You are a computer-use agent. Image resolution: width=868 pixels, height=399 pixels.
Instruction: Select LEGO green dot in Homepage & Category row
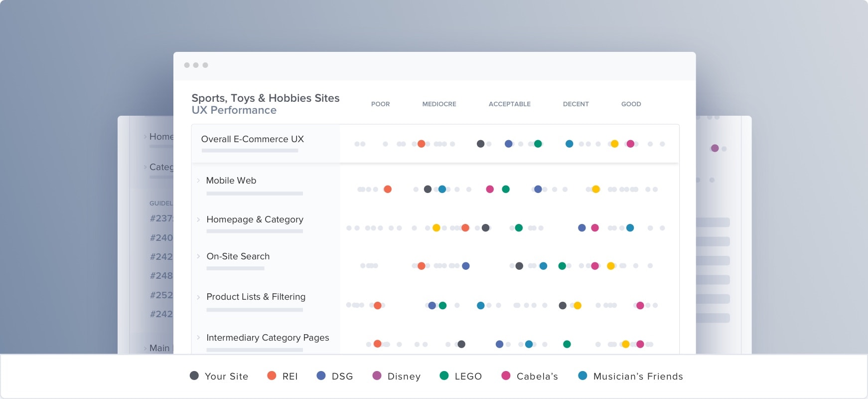click(519, 228)
